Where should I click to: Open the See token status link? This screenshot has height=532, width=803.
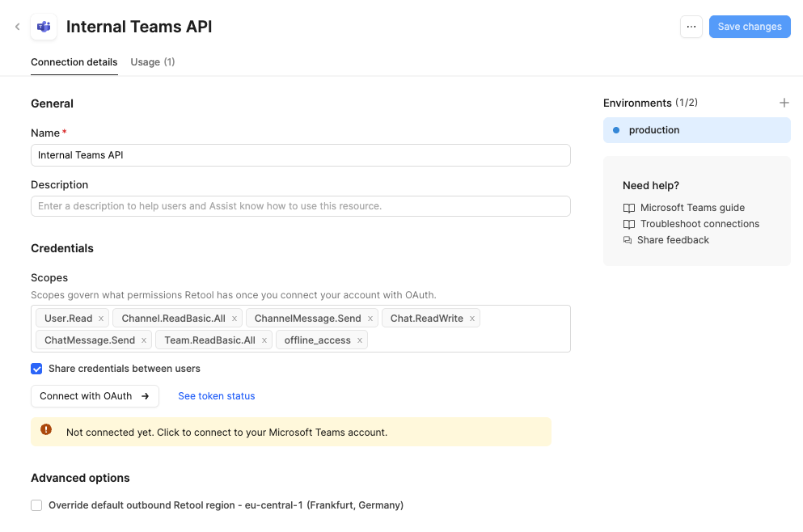pos(216,396)
